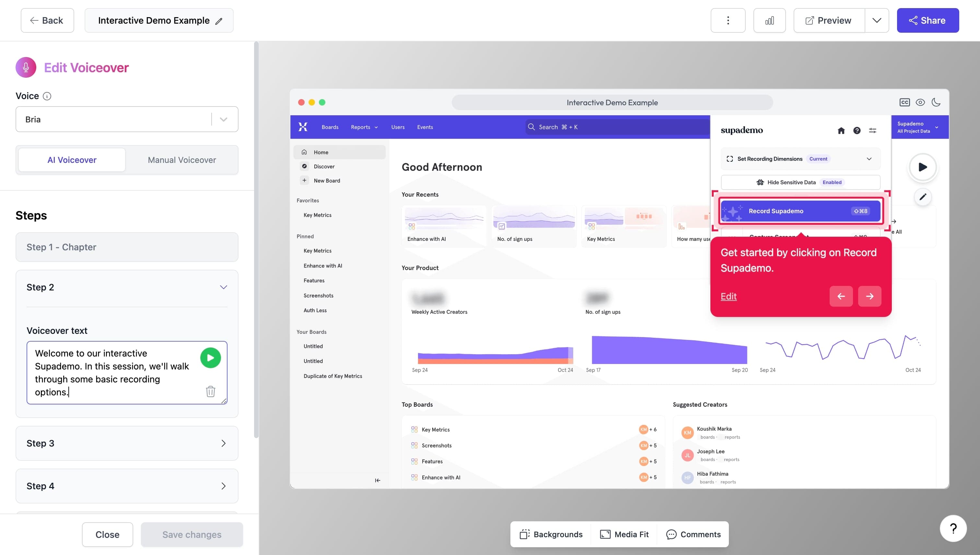Open the Backgrounds option

coord(551,534)
